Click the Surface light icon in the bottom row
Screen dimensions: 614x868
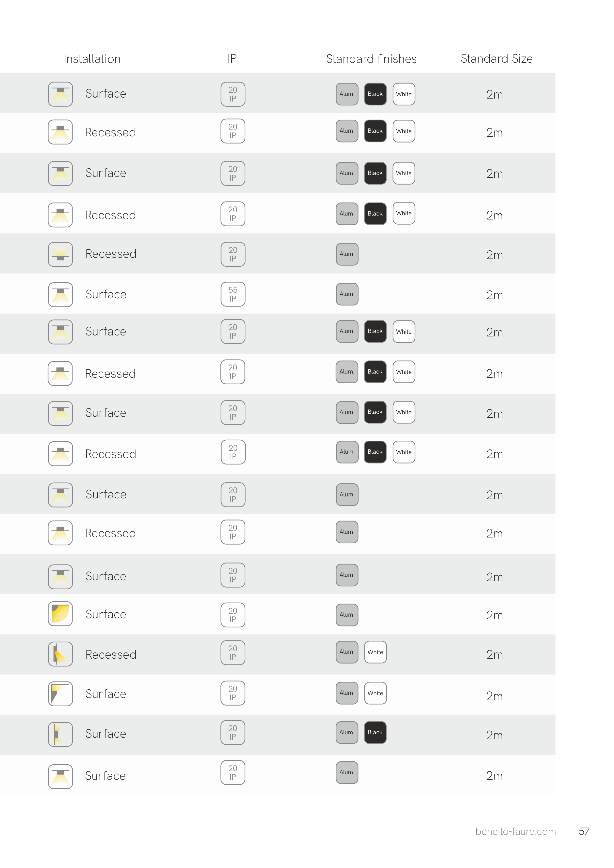pyautogui.click(x=60, y=777)
